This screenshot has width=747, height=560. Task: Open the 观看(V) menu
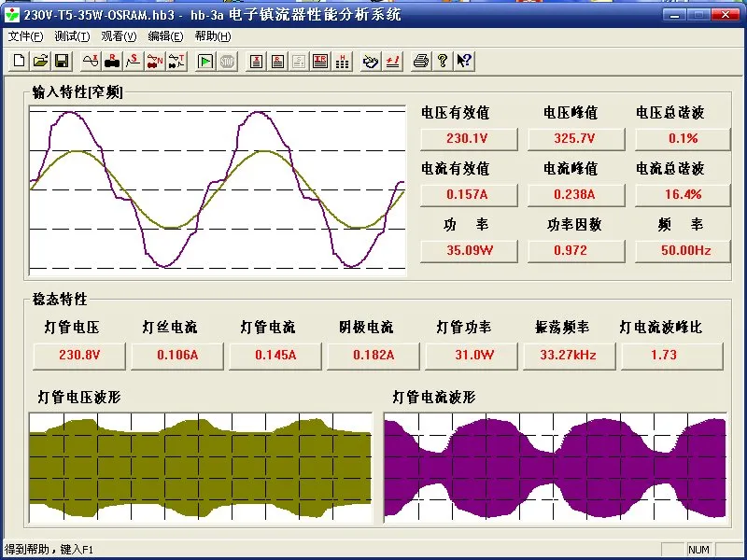[119, 36]
